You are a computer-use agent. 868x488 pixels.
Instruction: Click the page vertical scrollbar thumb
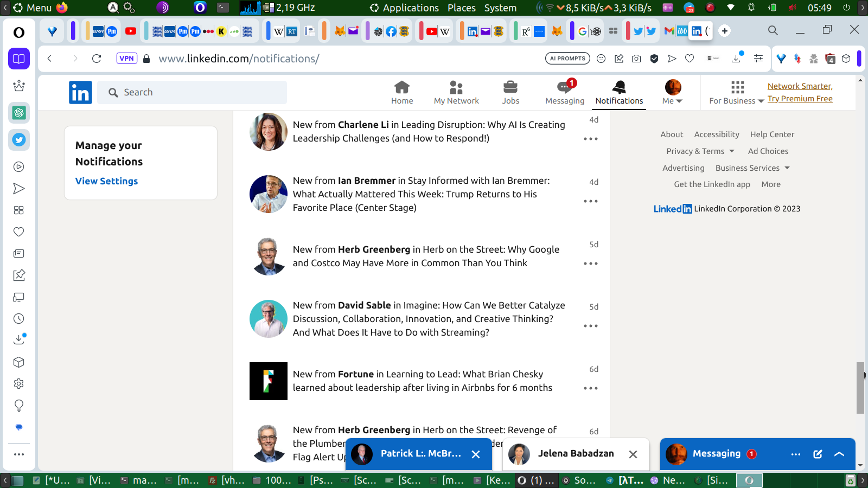pyautogui.click(x=860, y=388)
